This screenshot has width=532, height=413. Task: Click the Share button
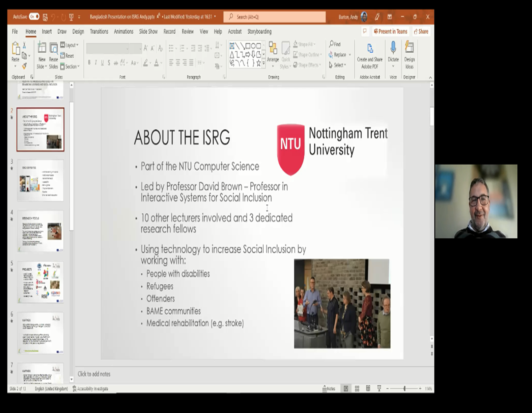pos(421,32)
